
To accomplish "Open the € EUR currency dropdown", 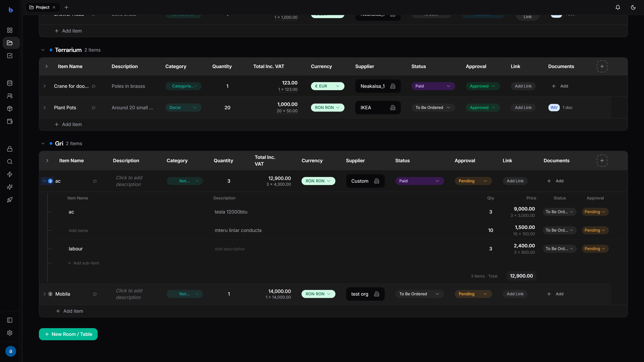I will pos(328,86).
